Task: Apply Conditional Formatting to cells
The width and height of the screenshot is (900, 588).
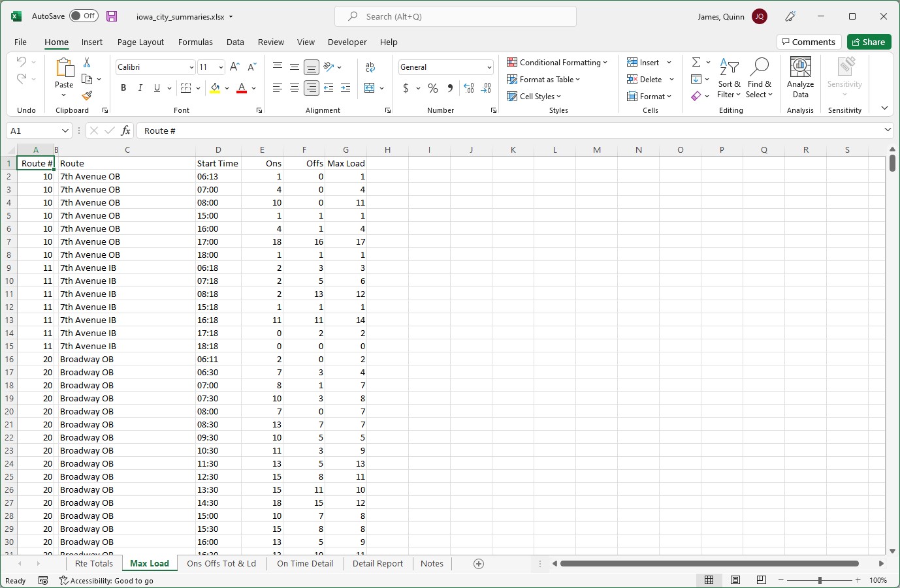Action: (558, 62)
